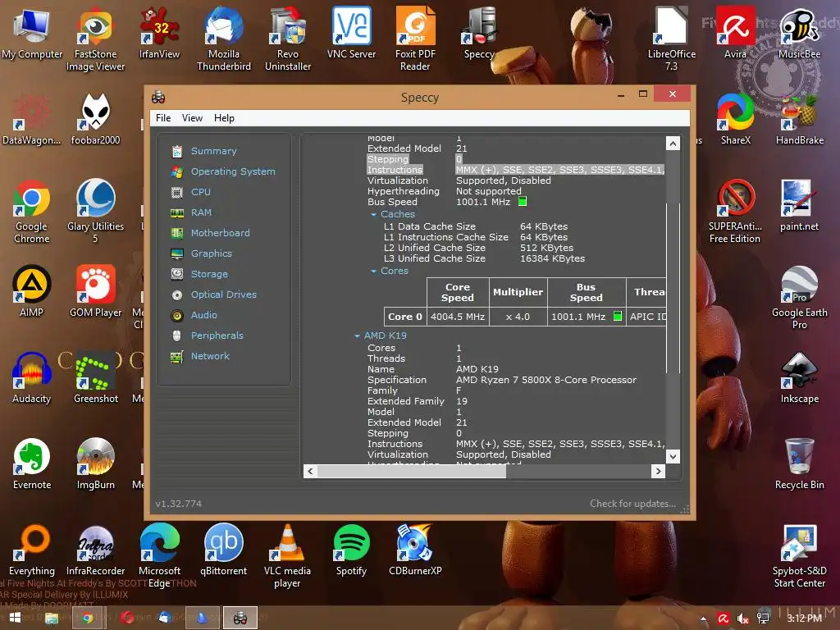Screen dimensions: 840x630
Task: Click the taskbar clock showing 3:12 PM
Action: tap(804, 619)
